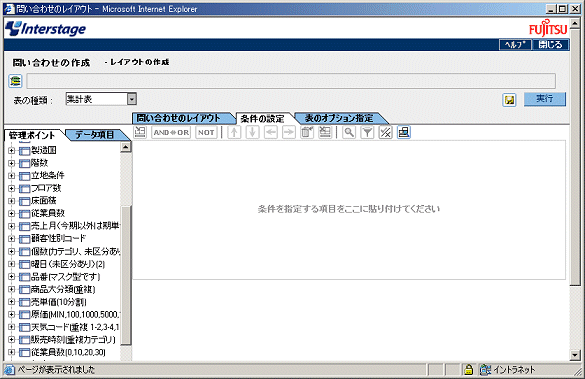Select the 管理ポイント tab
585x379 pixels.
point(33,135)
